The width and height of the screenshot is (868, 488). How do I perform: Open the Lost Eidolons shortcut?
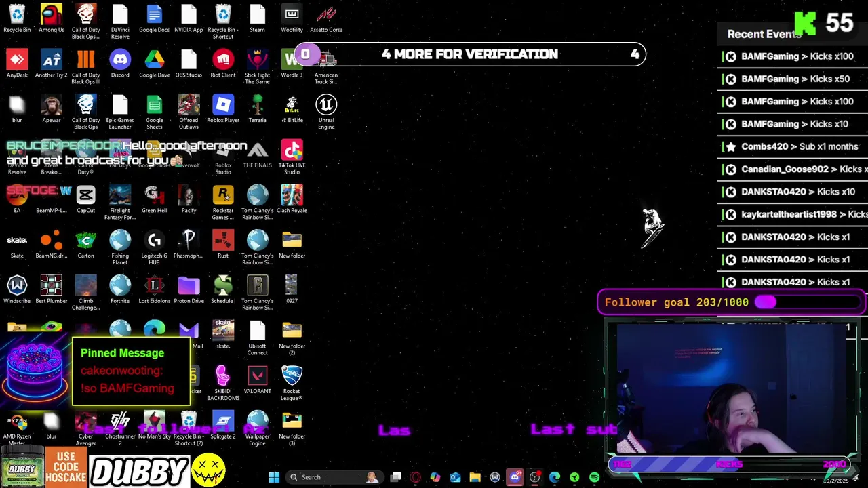154,290
